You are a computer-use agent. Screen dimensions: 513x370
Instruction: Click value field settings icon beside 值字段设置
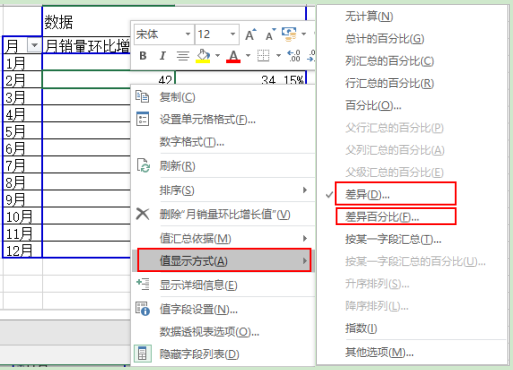click(x=142, y=308)
